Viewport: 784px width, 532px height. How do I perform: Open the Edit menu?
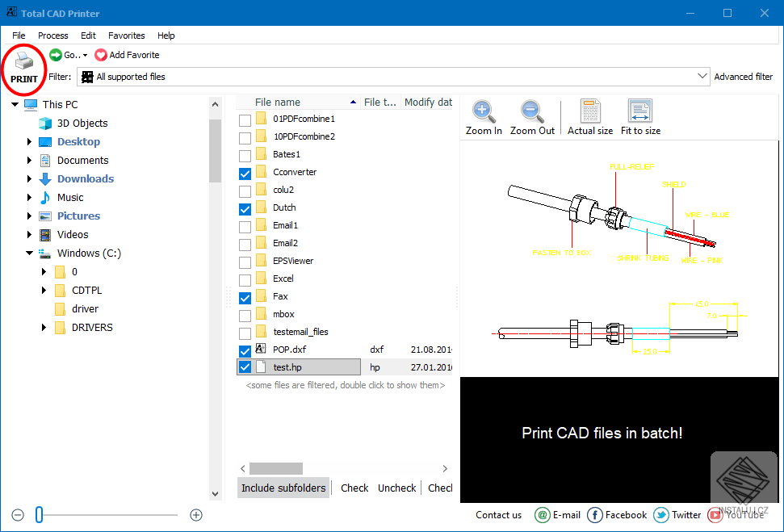coord(88,36)
